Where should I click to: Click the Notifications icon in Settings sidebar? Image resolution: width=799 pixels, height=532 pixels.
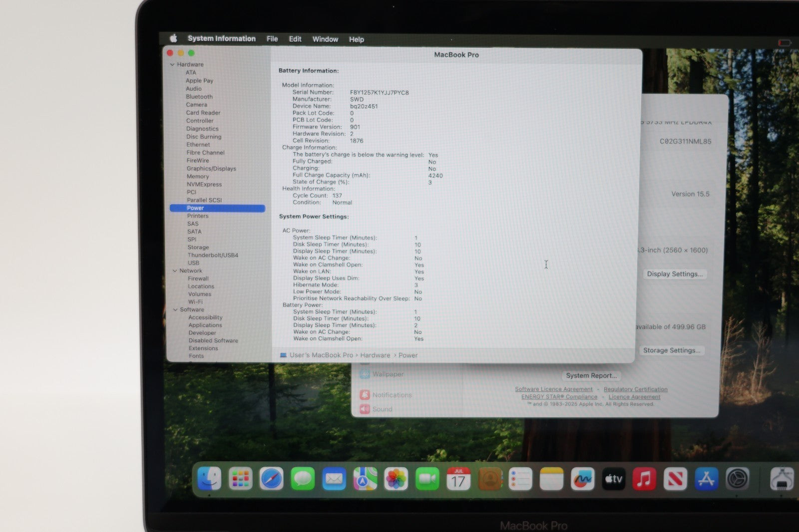365,395
